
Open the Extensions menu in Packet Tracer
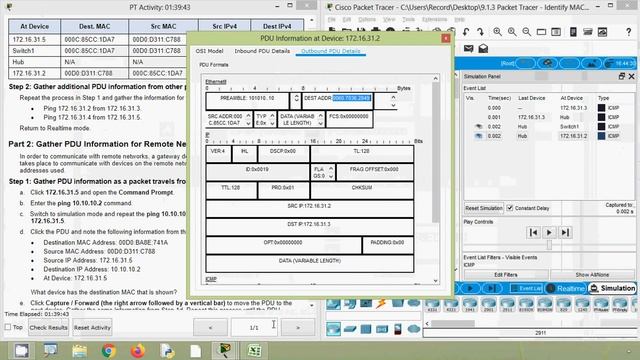[434, 19]
